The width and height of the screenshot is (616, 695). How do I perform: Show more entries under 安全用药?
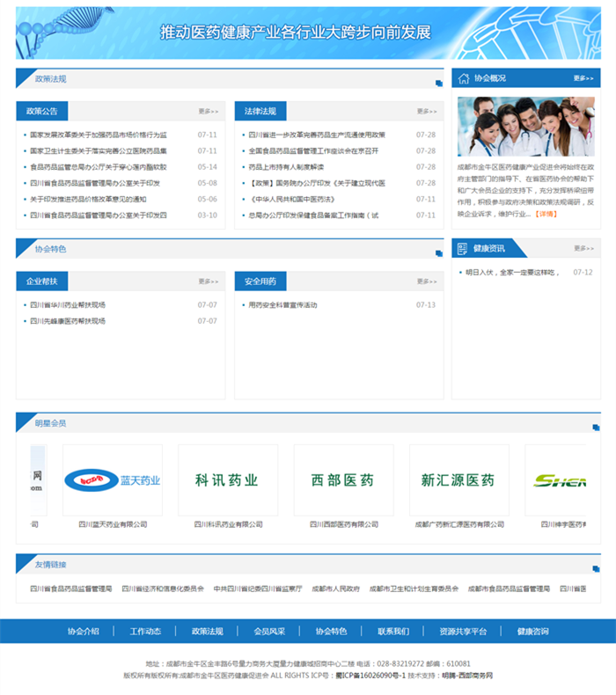426,282
